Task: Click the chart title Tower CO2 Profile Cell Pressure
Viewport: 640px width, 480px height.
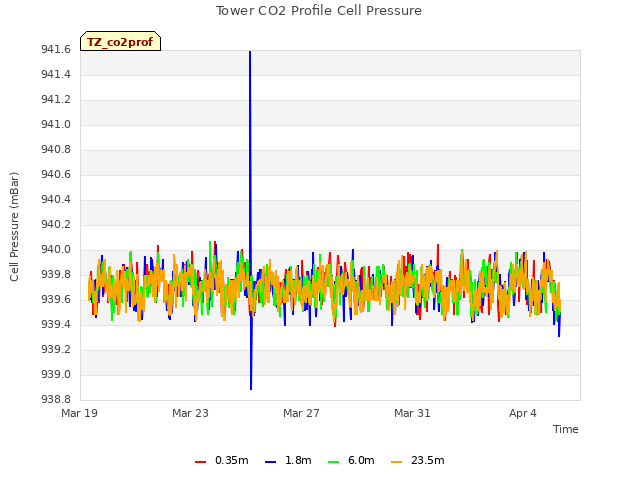Action: [319, 11]
